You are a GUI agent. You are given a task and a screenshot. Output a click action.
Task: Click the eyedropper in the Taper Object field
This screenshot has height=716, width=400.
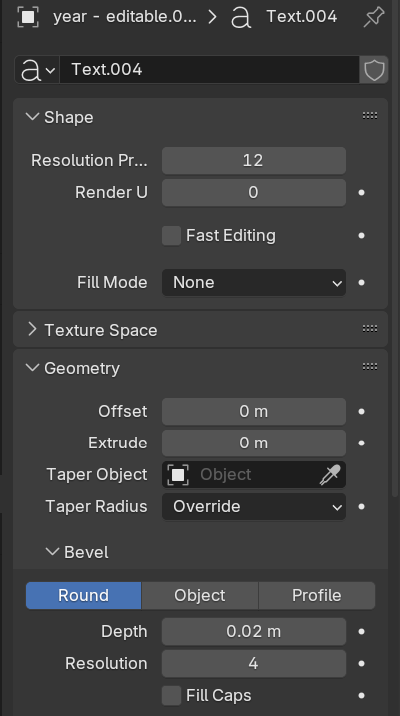pos(330,475)
